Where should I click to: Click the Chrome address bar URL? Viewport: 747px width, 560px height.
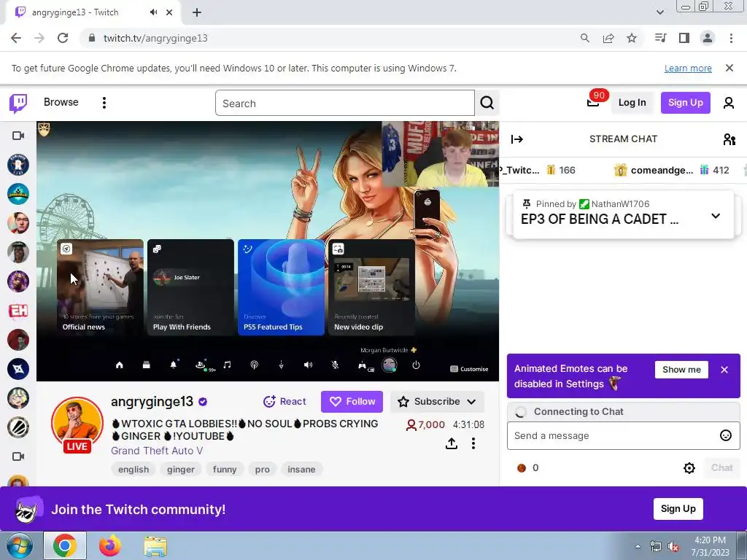pyautogui.click(x=155, y=38)
